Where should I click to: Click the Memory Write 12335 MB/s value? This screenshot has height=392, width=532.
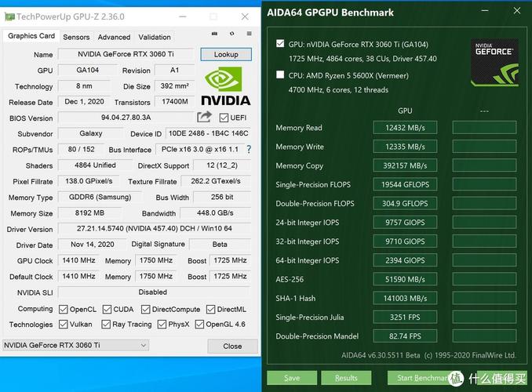[405, 147]
